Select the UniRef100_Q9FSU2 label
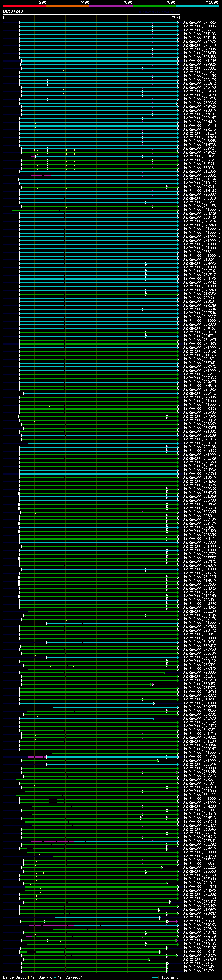 pyautogui.click(x=199, y=840)
